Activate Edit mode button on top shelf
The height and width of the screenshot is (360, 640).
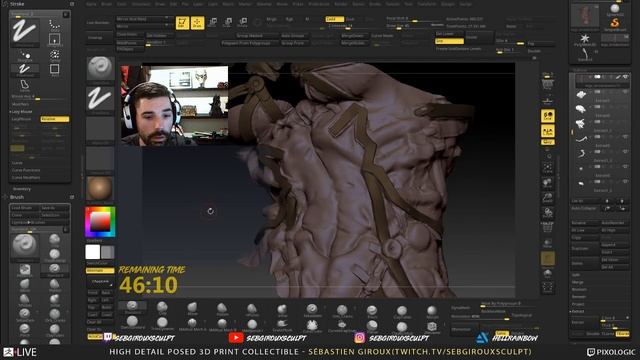tap(182, 23)
